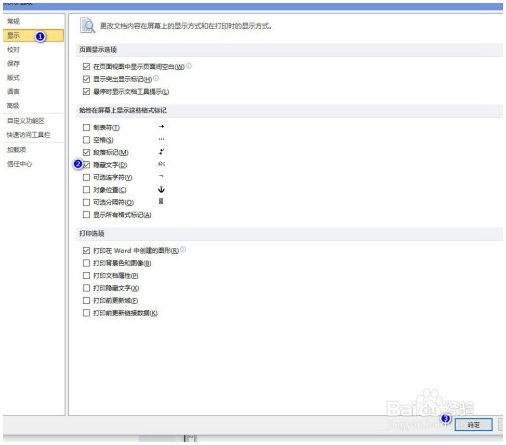Click the magnifier document icon at top
Screen dimensions: 506x445
point(87,25)
